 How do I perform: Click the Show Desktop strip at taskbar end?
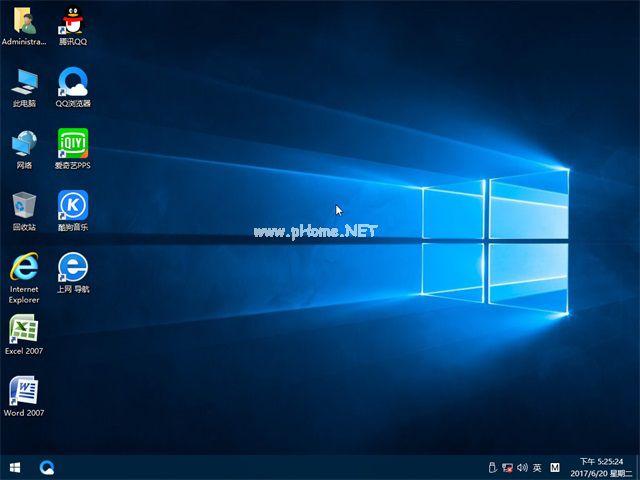(638, 467)
